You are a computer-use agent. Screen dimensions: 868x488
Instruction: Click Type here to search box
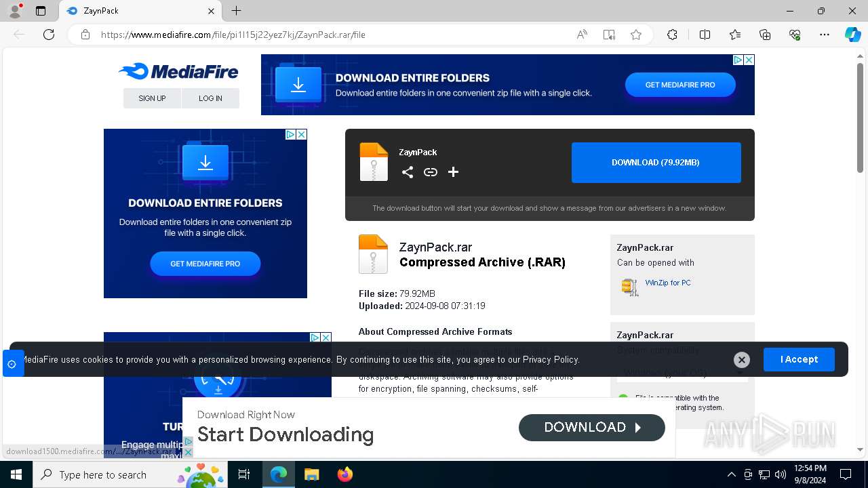[131, 474]
